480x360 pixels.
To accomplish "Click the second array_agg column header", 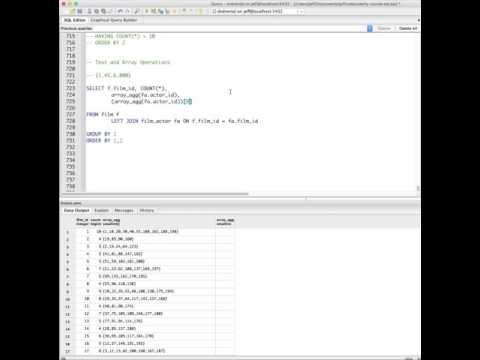I will (225, 222).
